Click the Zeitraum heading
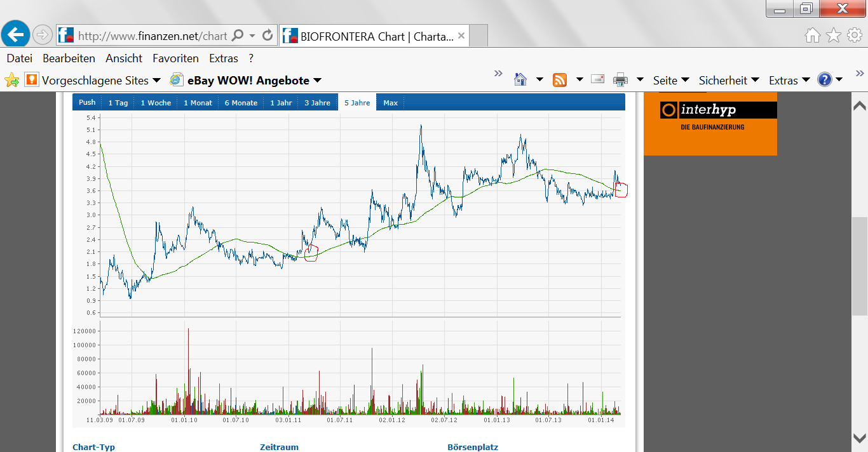This screenshot has width=868, height=452. 279,447
